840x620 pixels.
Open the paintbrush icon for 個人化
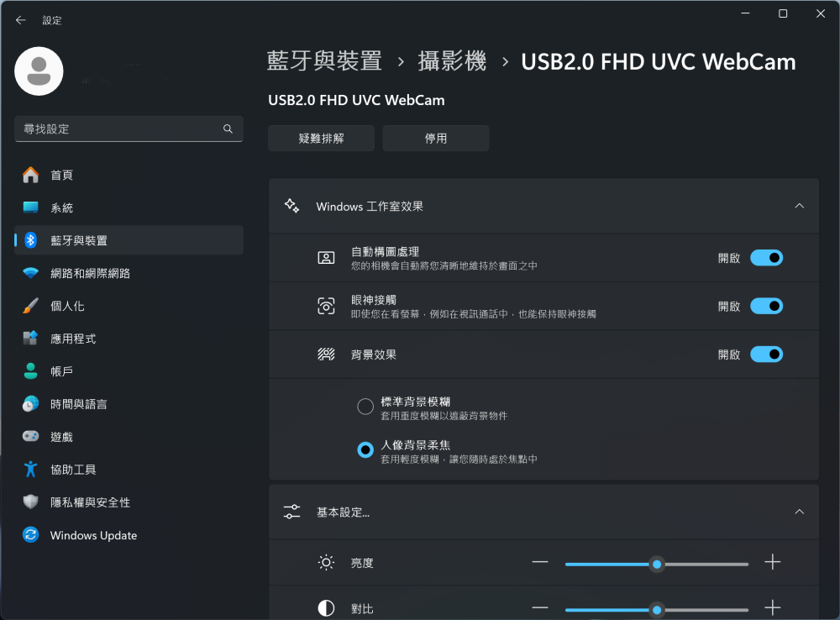(30, 306)
